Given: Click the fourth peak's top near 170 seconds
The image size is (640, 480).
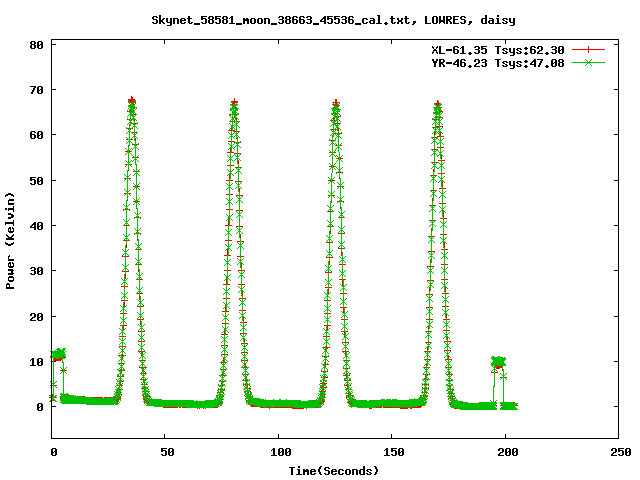Looking at the screenshot, I should pyautogui.click(x=438, y=104).
